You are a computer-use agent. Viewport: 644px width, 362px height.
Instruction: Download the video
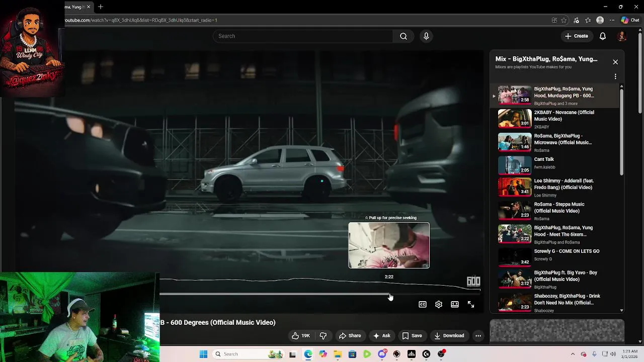[x=449, y=336]
